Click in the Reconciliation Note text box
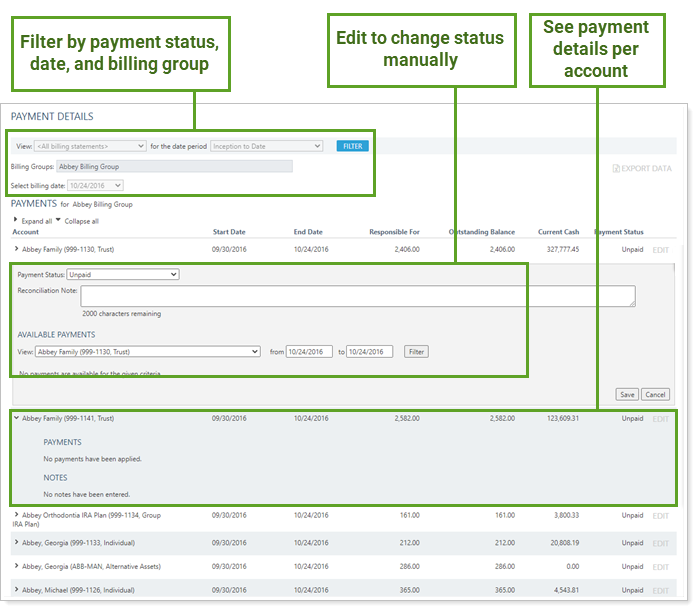Image resolution: width=696 pixels, height=610 pixels. 357,296
